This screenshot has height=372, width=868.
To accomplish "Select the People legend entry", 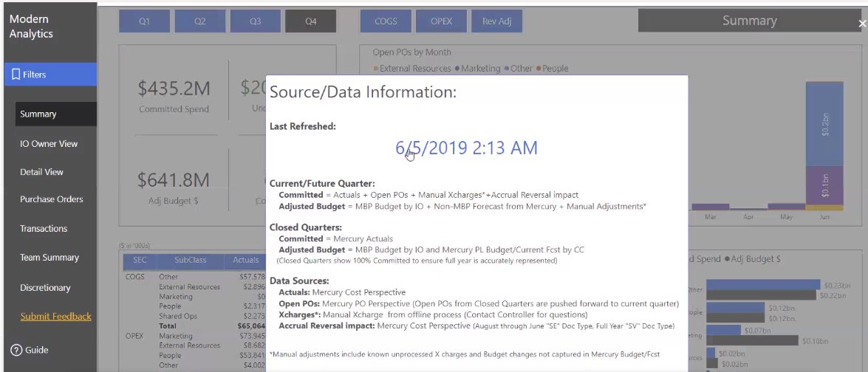I will (x=551, y=69).
